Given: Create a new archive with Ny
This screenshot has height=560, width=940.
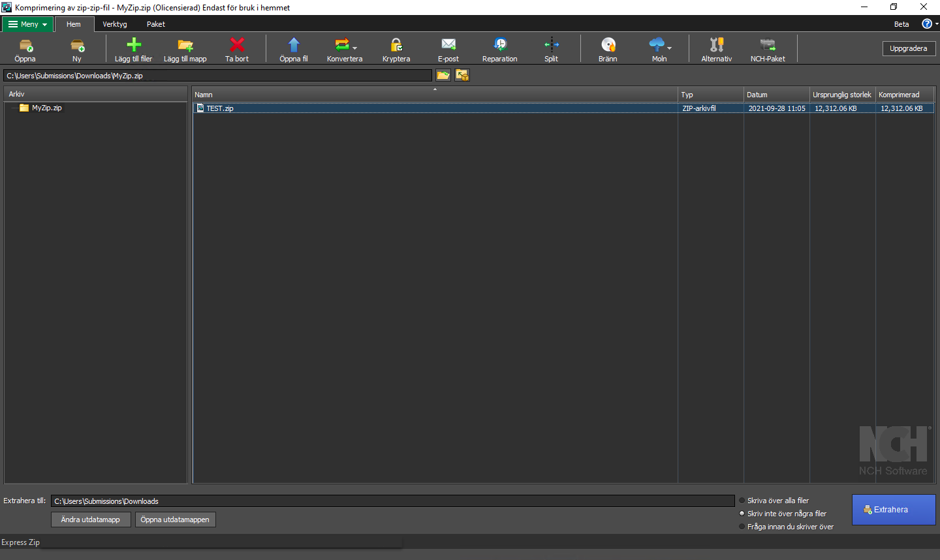Looking at the screenshot, I should tap(77, 45).
